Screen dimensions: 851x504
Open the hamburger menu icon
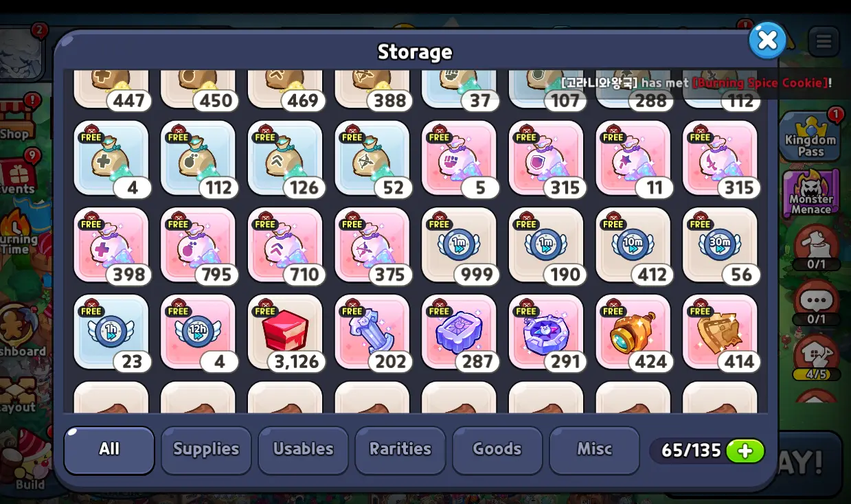[x=824, y=42]
